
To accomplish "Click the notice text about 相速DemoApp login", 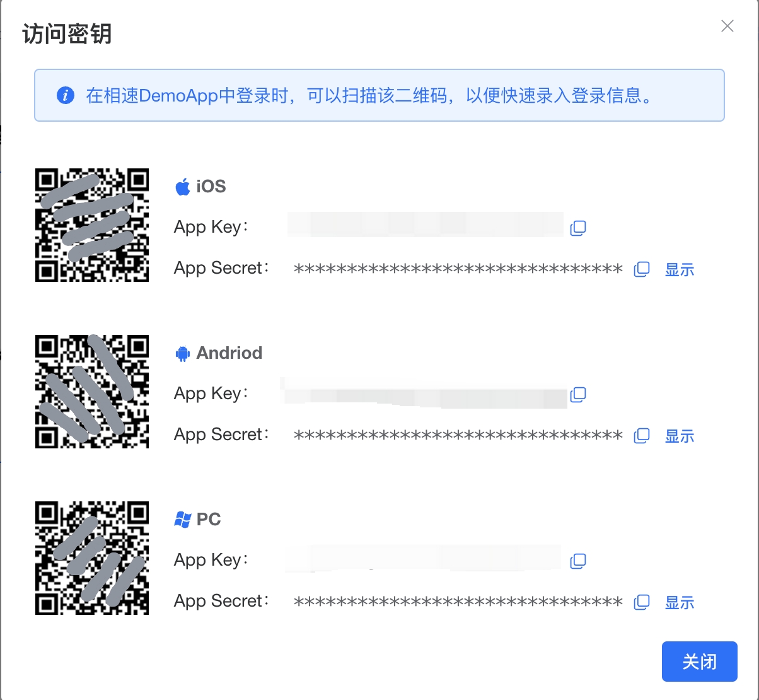I will [369, 96].
